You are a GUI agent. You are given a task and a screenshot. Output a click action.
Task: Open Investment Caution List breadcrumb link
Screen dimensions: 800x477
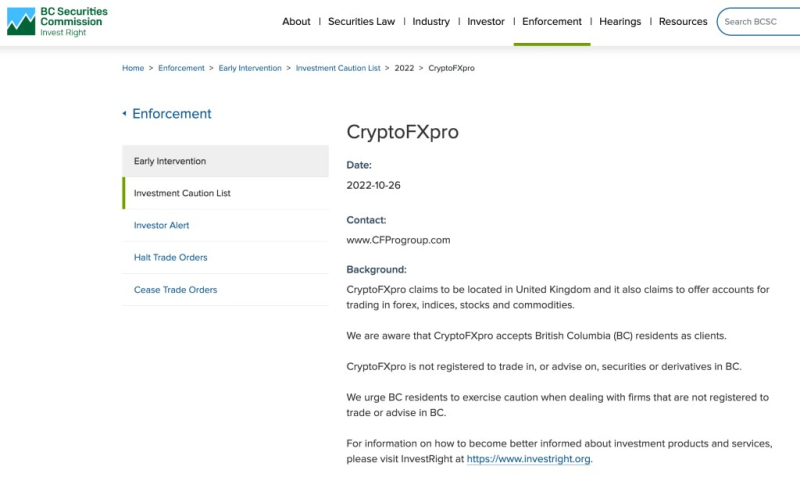coord(338,68)
